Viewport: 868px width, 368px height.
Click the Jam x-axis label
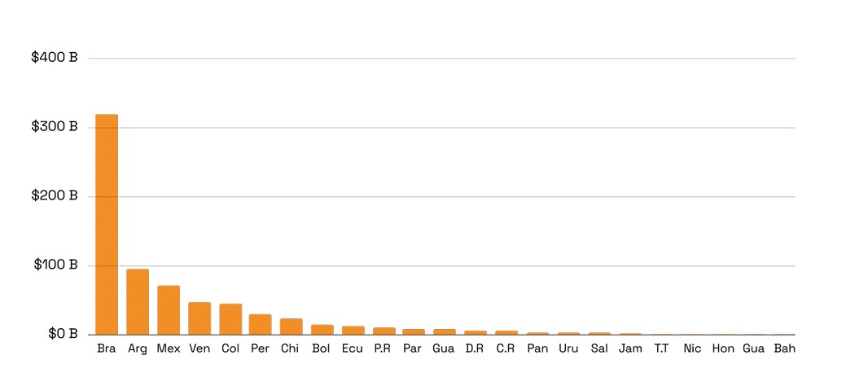click(x=630, y=348)
